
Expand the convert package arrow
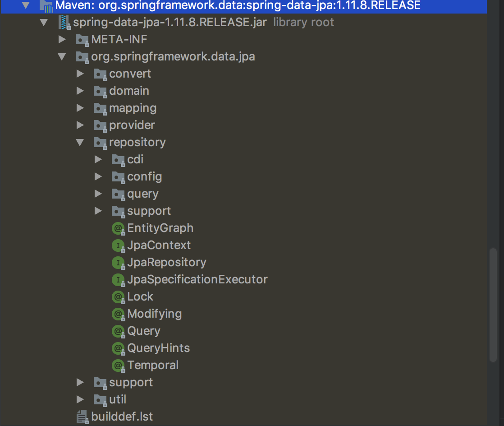pos(80,74)
